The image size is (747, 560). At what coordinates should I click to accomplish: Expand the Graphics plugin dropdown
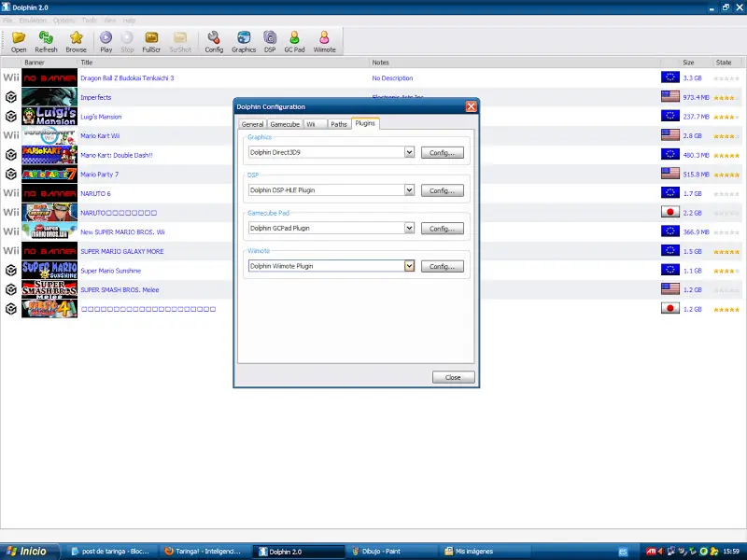409,152
